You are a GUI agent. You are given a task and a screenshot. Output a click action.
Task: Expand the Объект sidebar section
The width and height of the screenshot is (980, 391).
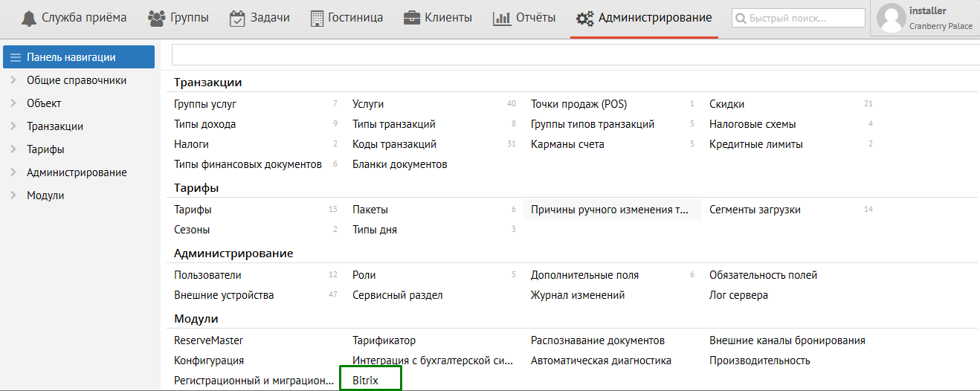tap(13, 103)
